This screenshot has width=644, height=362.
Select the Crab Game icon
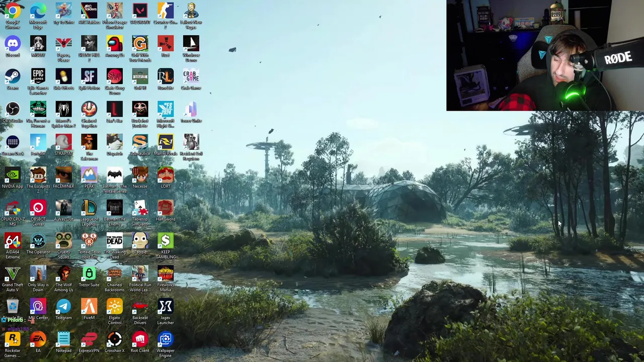click(x=191, y=79)
